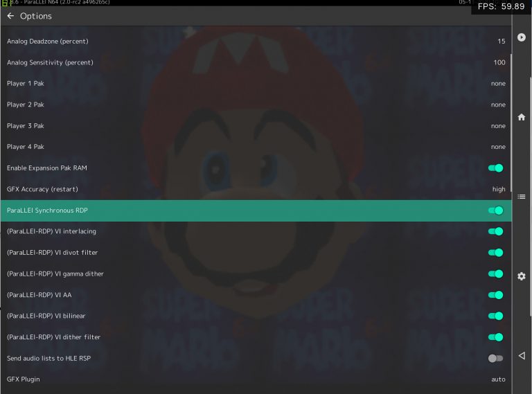Viewport: 532px width, 394px height.
Task: Change the Analog Deadzone value 15
Action: point(501,42)
